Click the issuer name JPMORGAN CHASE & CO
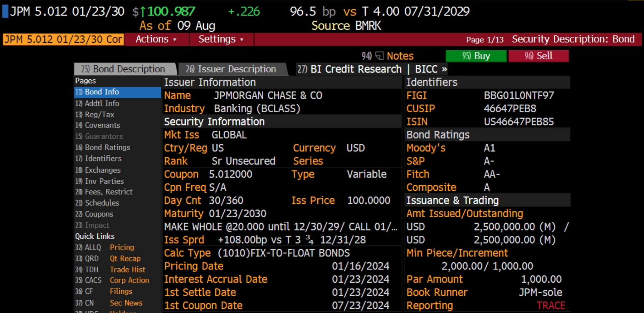 pos(268,95)
